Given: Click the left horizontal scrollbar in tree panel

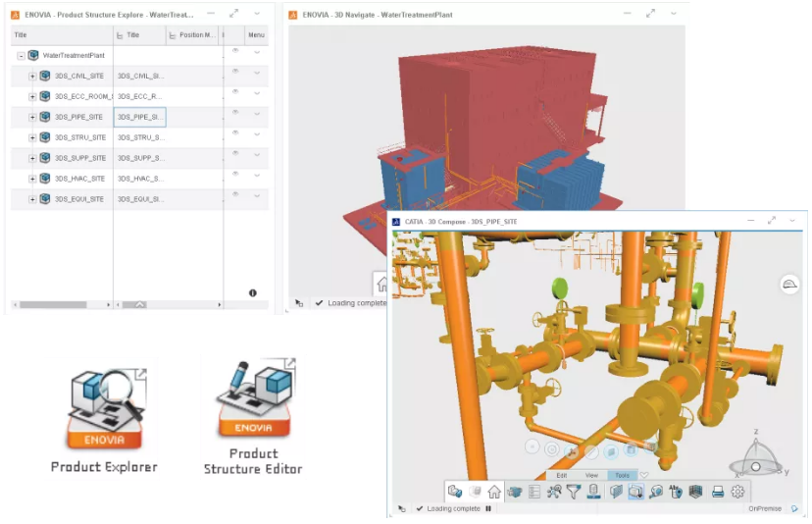Looking at the screenshot, I should (x=53, y=305).
